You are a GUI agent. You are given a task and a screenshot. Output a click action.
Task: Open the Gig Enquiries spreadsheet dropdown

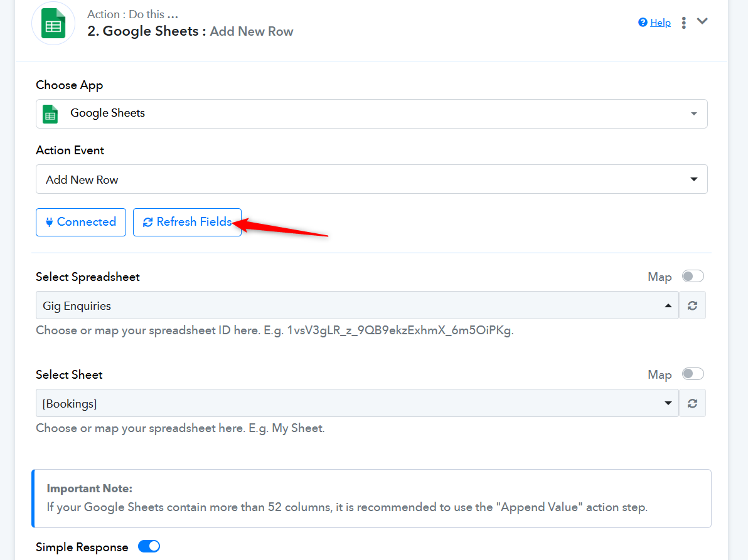tap(357, 305)
